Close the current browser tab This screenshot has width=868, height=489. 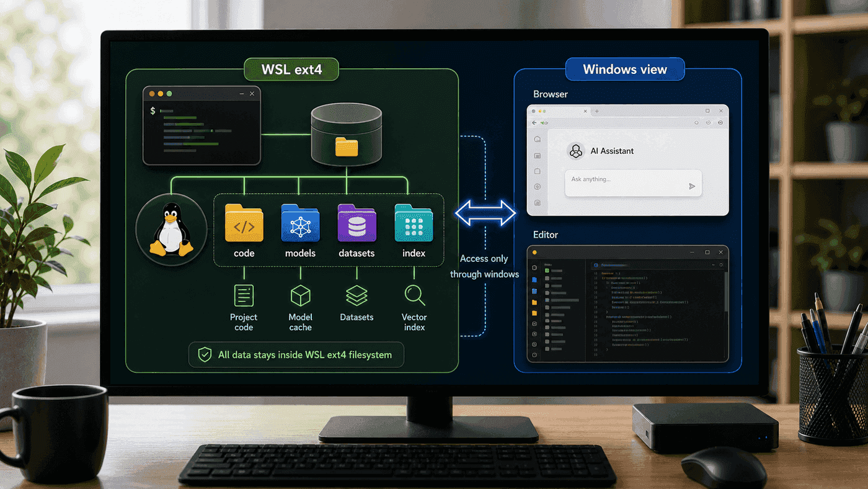click(585, 111)
